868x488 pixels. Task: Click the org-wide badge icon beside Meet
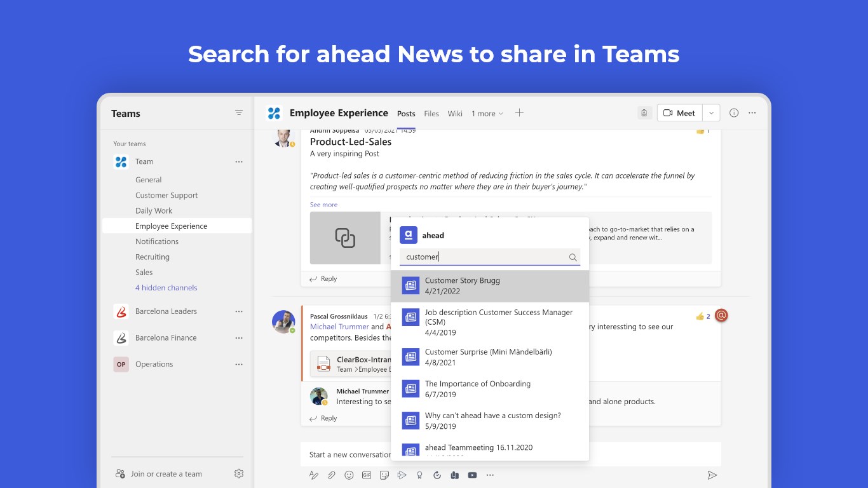tap(644, 113)
